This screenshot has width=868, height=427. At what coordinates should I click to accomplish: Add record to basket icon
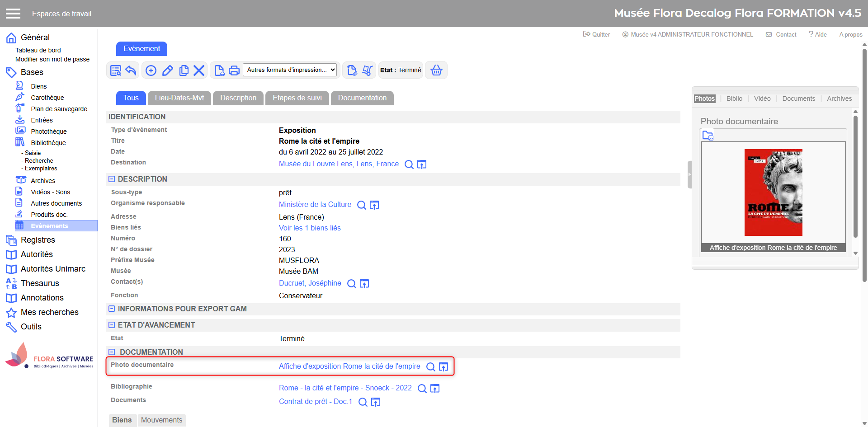(436, 70)
